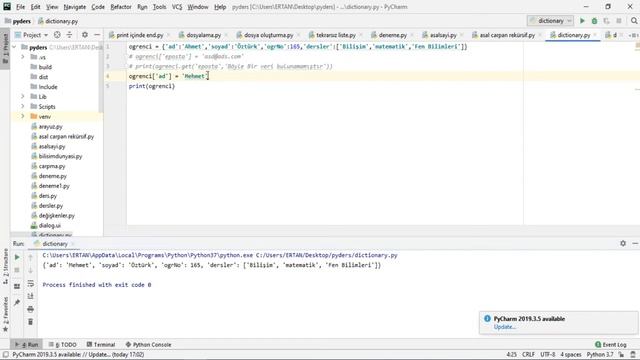Open the Favorites side tool window
The width and height of the screenshot is (640, 360).
coord(5,313)
